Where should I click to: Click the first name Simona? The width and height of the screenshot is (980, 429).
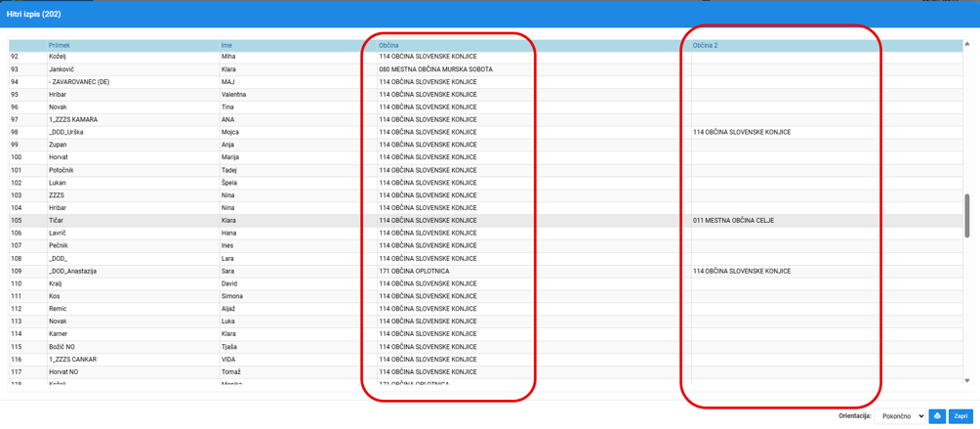(x=232, y=296)
